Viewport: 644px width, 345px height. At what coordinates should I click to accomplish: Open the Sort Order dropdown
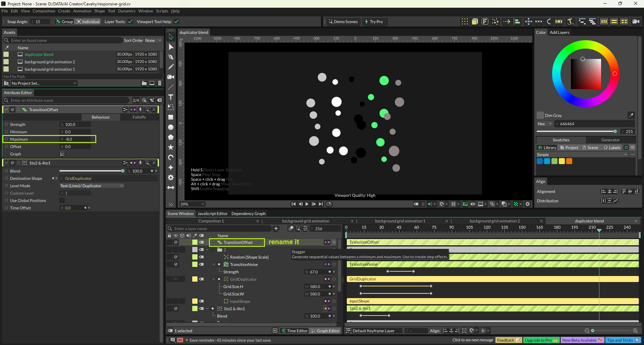tap(153, 41)
